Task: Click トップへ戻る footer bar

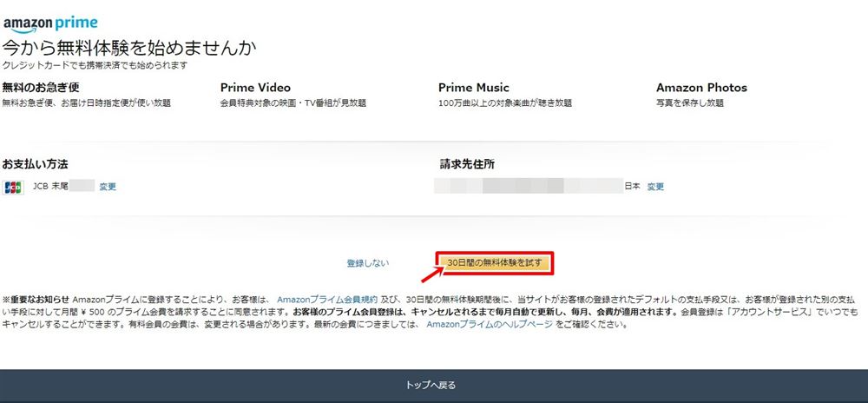Action: pyautogui.click(x=434, y=386)
